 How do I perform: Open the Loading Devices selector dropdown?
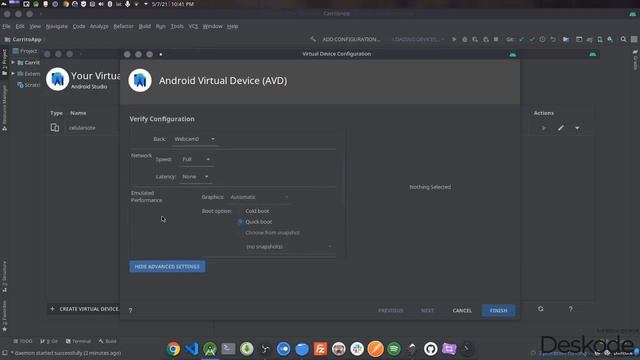tap(418, 39)
